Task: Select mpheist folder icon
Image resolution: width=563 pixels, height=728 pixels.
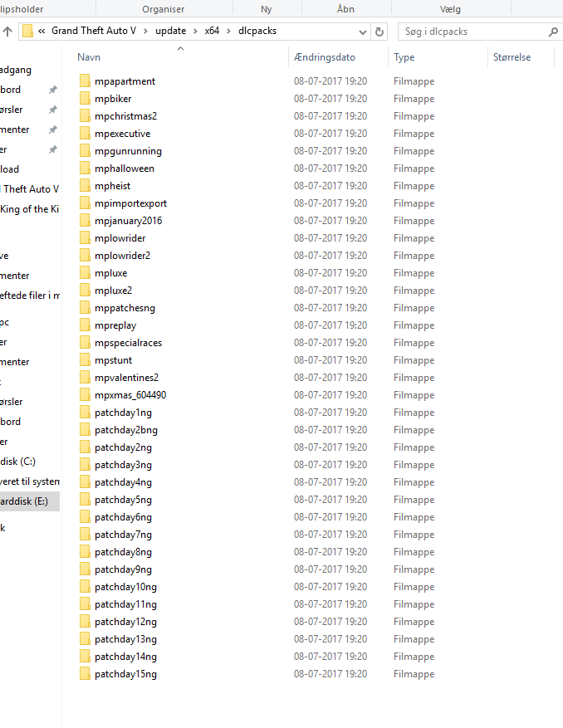Action: click(85, 186)
